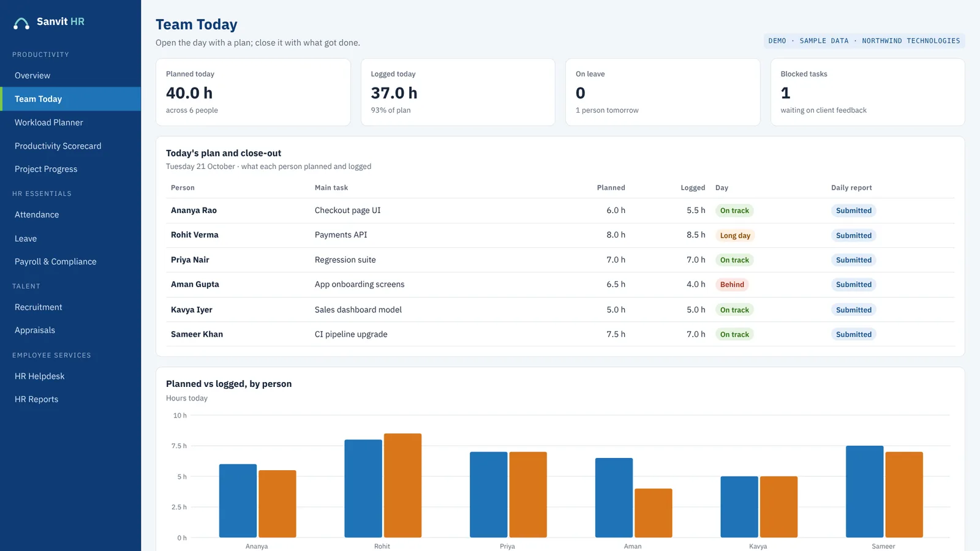The image size is (980, 551).
Task: Click the Planned column header
Action: click(x=611, y=188)
